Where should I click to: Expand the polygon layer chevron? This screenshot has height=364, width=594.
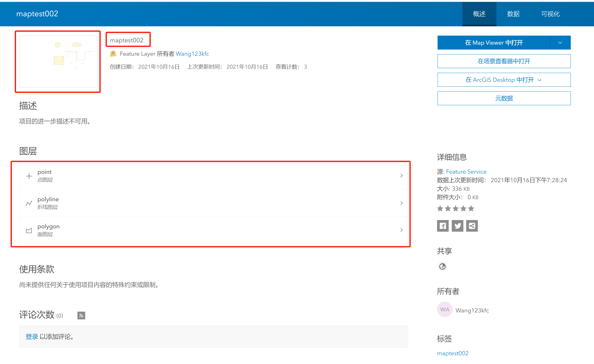pos(401,230)
